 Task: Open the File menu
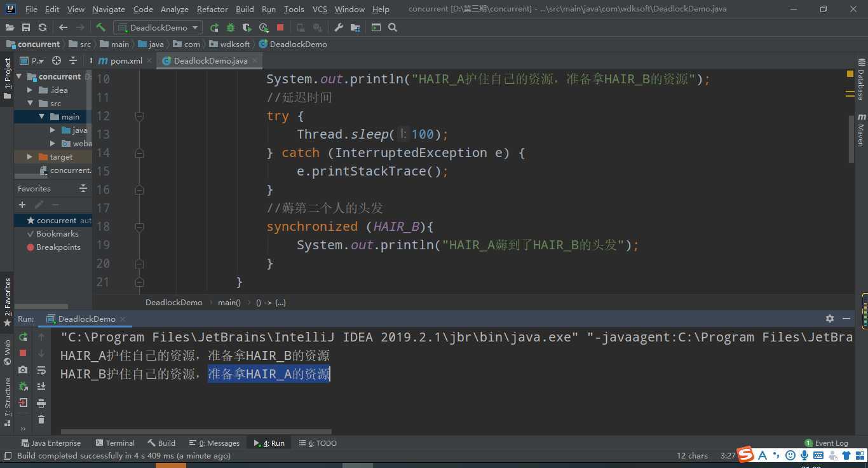pyautogui.click(x=31, y=9)
